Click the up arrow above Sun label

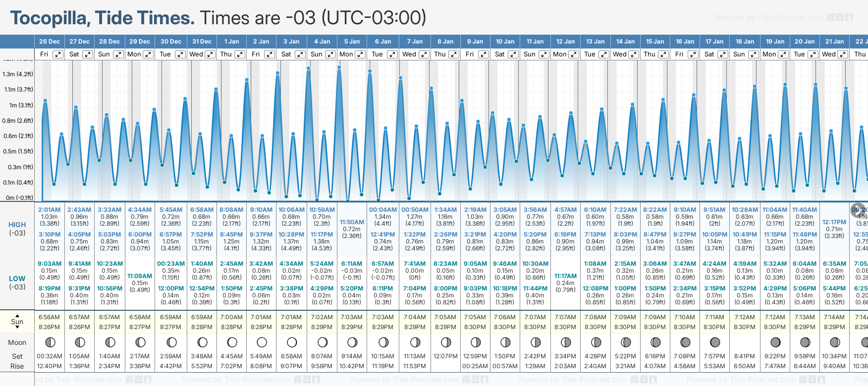[x=17, y=315]
